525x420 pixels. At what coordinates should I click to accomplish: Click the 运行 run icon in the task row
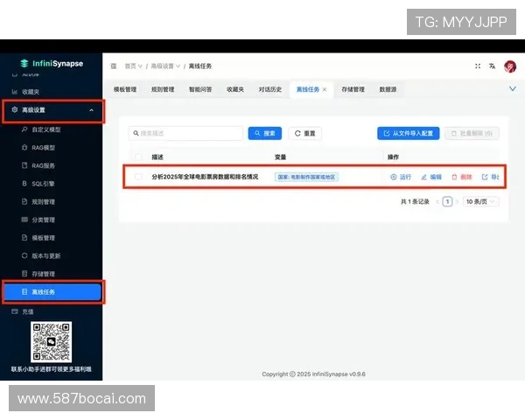pyautogui.click(x=394, y=177)
